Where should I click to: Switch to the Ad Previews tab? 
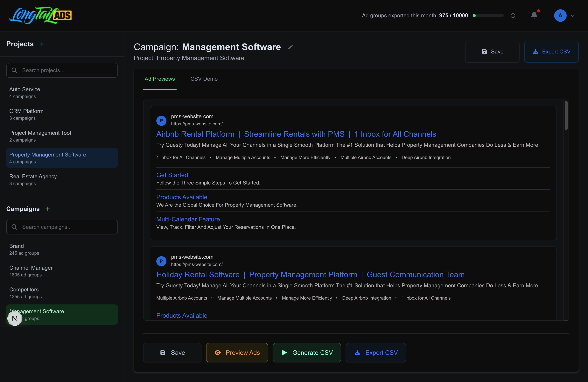[x=160, y=79]
